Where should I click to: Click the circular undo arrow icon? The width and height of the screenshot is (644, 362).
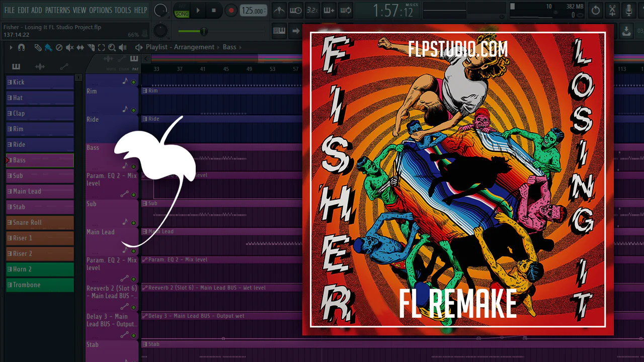[596, 10]
